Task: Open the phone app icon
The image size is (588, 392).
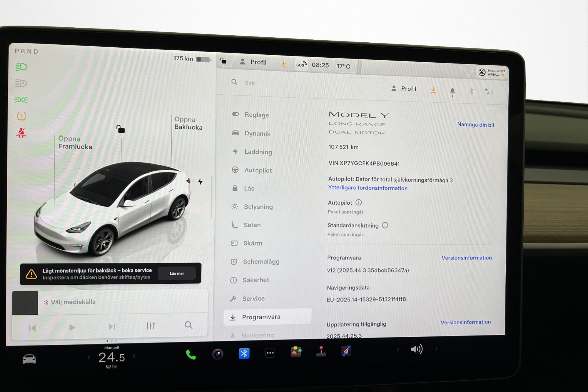Action: coord(191,355)
